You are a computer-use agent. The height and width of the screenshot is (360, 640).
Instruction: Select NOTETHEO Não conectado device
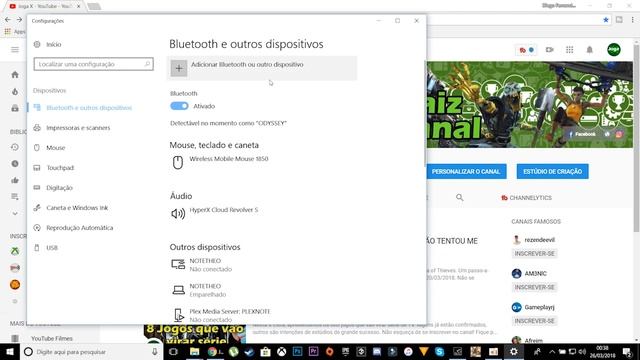[211, 265]
